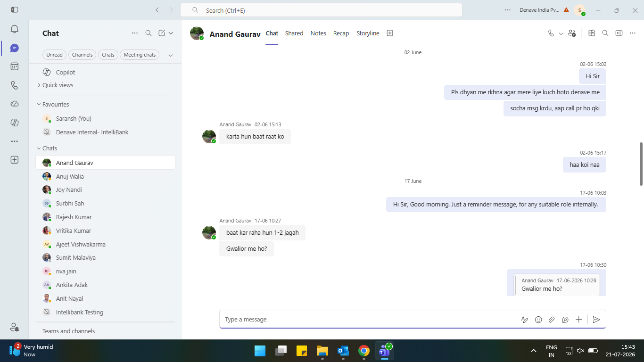Add a tab with the plus icon
The image size is (644, 362).
[390, 33]
